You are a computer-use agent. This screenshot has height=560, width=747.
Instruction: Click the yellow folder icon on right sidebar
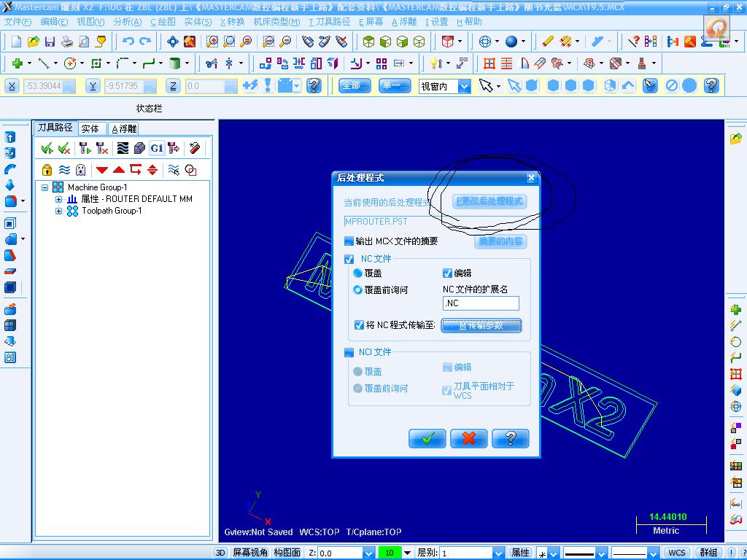click(x=735, y=139)
